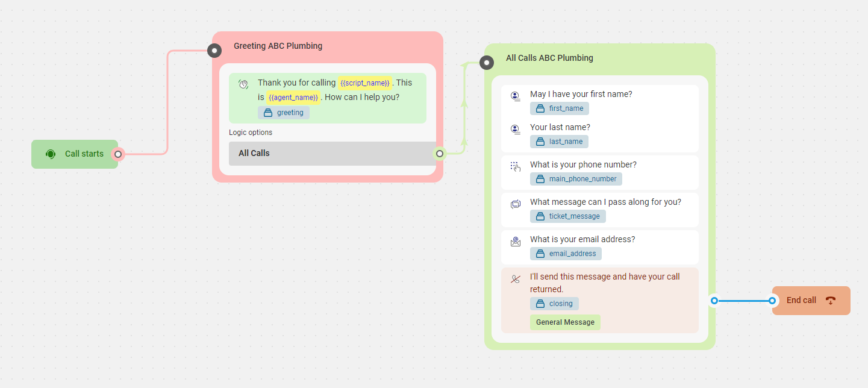This screenshot has width=868, height=388.
Task: Click the storage icon in the greeting tag
Action: click(x=268, y=113)
